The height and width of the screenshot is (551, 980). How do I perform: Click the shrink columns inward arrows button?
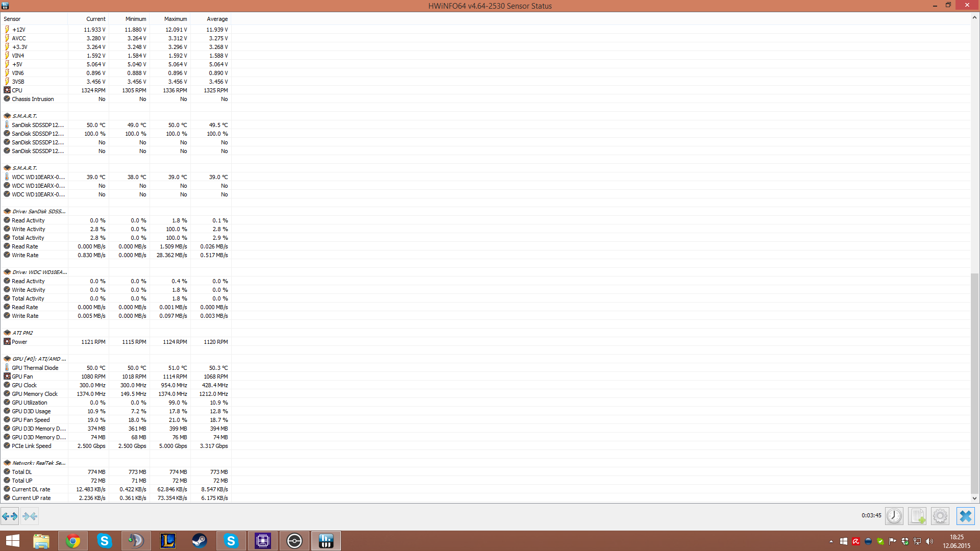(x=30, y=516)
